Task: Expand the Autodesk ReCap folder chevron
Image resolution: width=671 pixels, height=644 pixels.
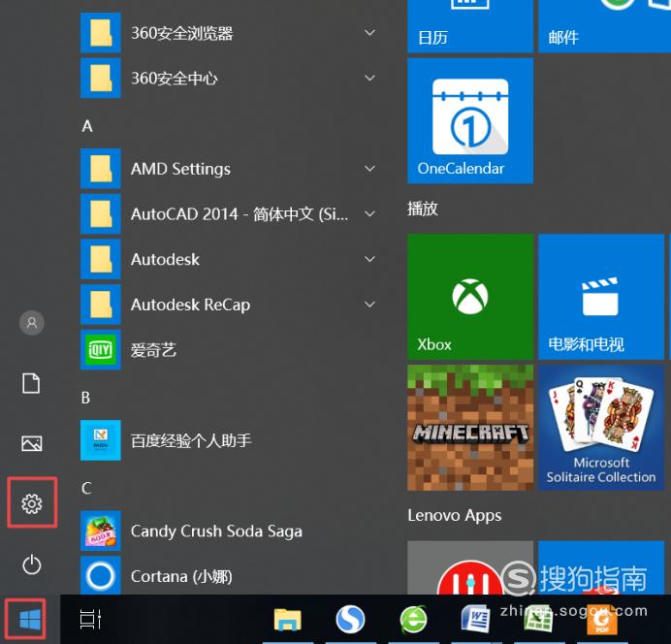Action: pos(369,305)
